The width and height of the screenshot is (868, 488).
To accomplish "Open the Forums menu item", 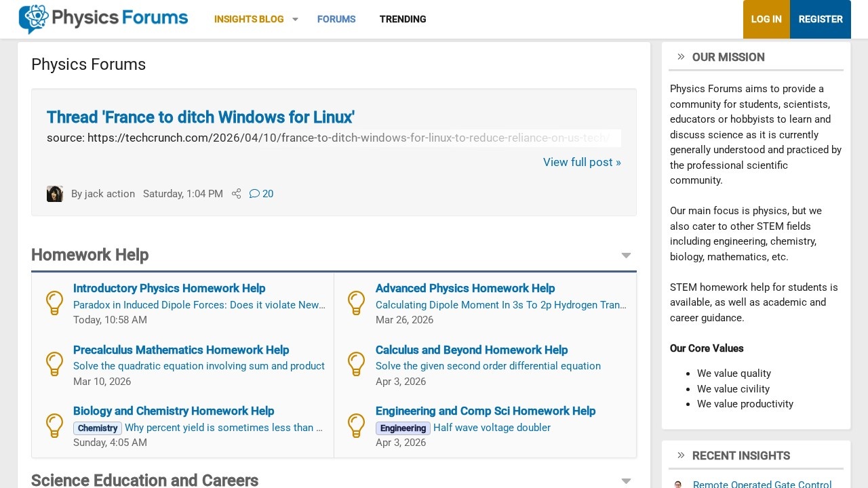I will click(x=336, y=19).
